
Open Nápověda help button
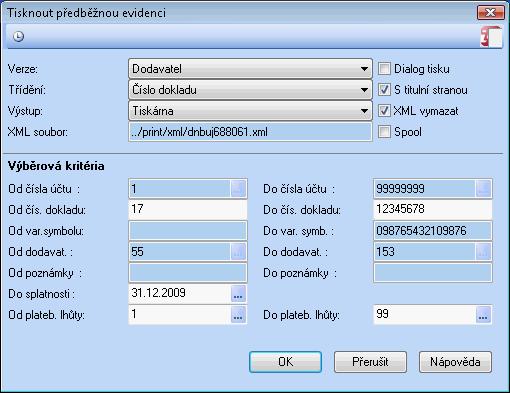[455, 362]
